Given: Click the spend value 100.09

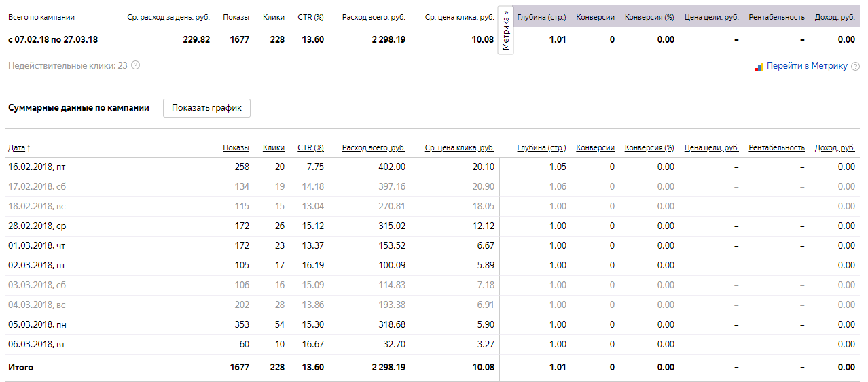Looking at the screenshot, I should (x=392, y=265).
